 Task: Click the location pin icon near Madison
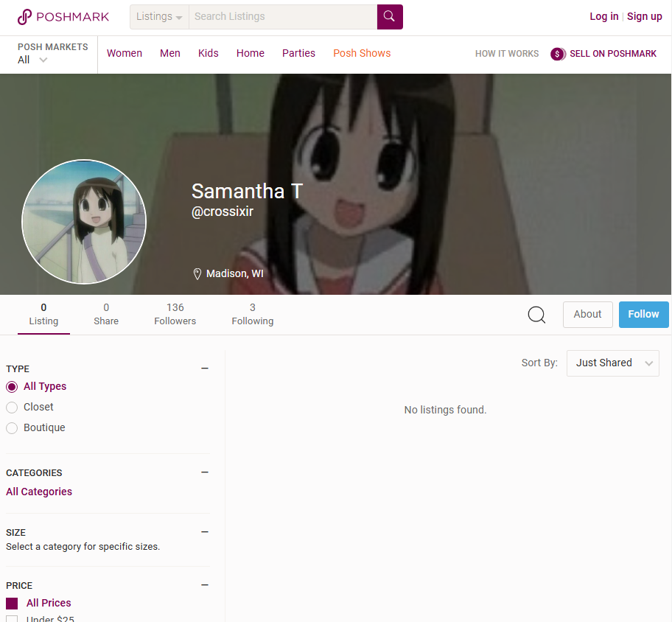(197, 274)
